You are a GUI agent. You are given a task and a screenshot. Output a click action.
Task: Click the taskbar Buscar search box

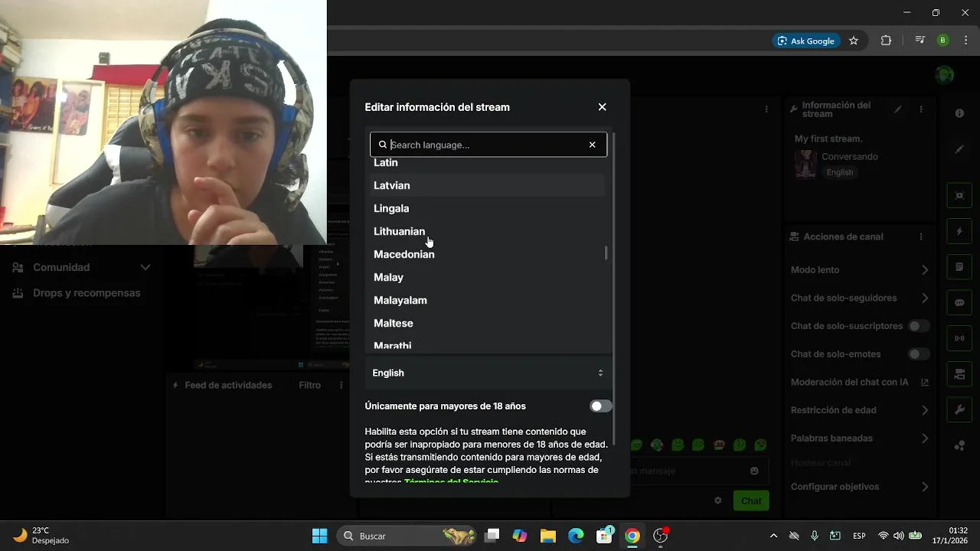(x=406, y=536)
